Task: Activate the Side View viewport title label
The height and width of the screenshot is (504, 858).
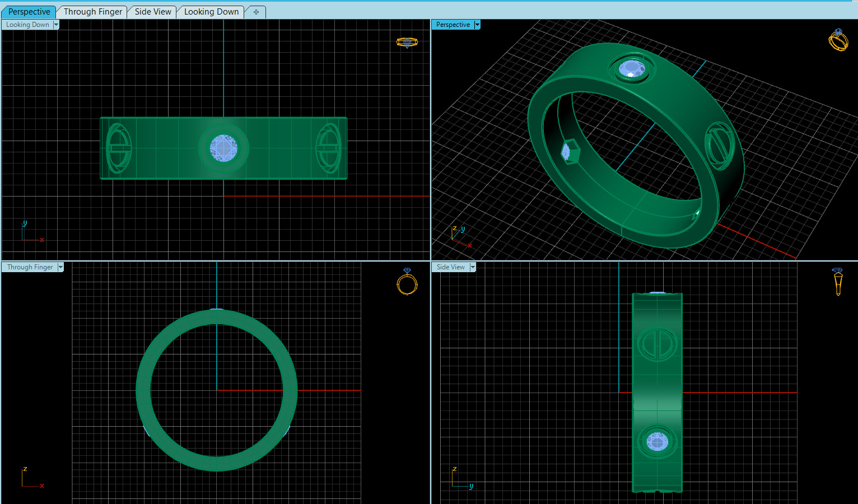Action: (x=451, y=267)
